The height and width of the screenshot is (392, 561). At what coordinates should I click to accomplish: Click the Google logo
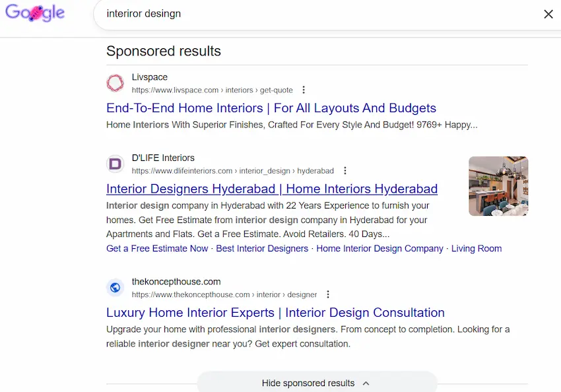click(35, 13)
